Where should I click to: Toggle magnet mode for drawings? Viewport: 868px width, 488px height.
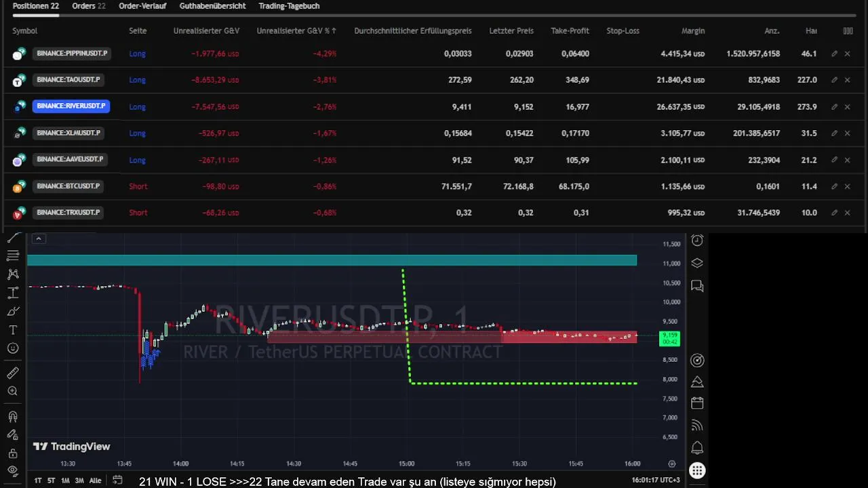coord(13,417)
